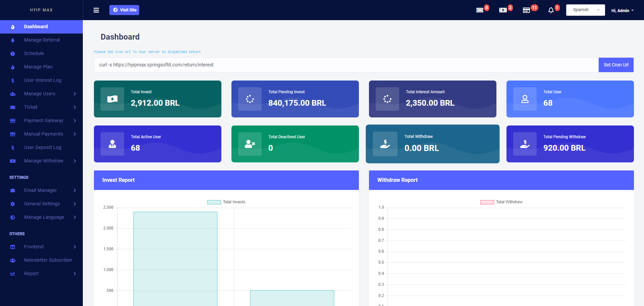This screenshot has width=644, height=306.
Task: Click the Total Pending Withdraw hand-money icon
Action: point(525,144)
